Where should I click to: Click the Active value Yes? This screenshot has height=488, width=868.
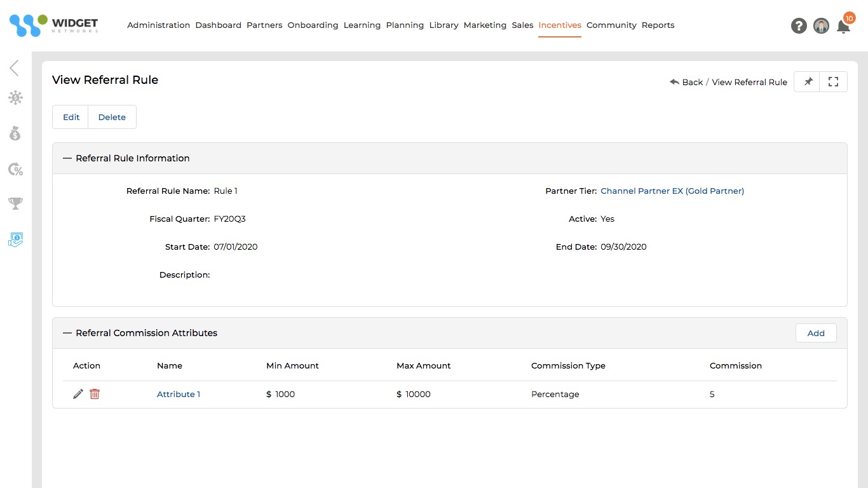point(607,219)
